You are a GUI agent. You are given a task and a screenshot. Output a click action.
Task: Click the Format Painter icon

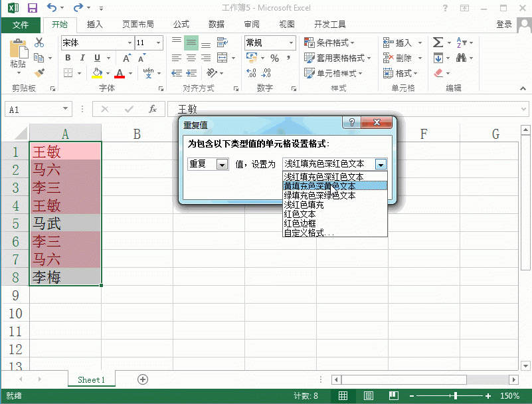click(x=40, y=73)
